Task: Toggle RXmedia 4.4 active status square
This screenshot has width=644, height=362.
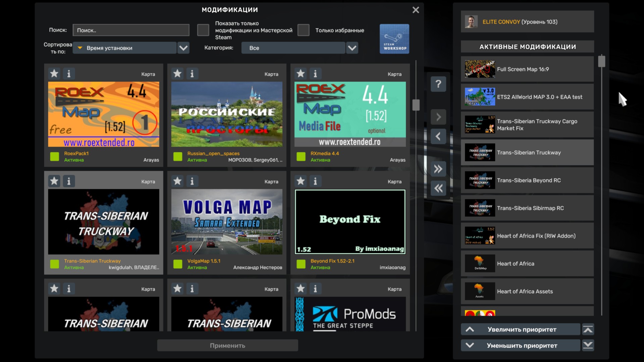Action: [x=301, y=157]
